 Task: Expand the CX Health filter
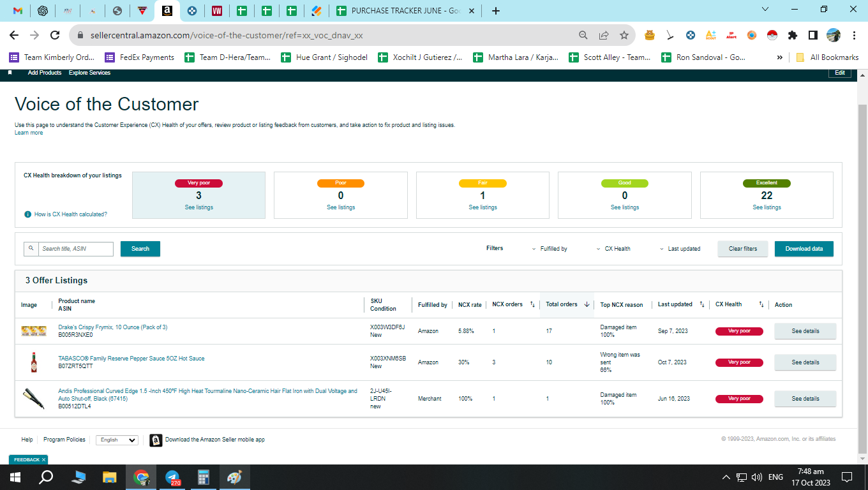coord(613,249)
